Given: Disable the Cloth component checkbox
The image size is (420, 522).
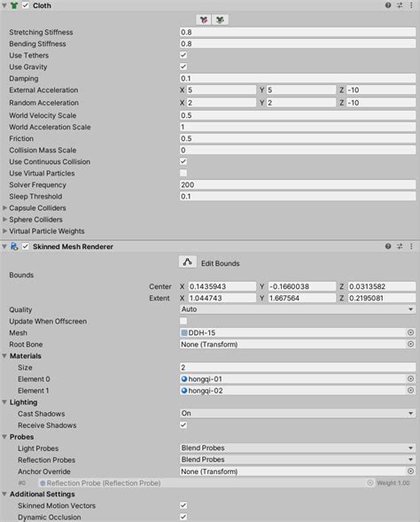Looking at the screenshot, I should (x=26, y=5).
